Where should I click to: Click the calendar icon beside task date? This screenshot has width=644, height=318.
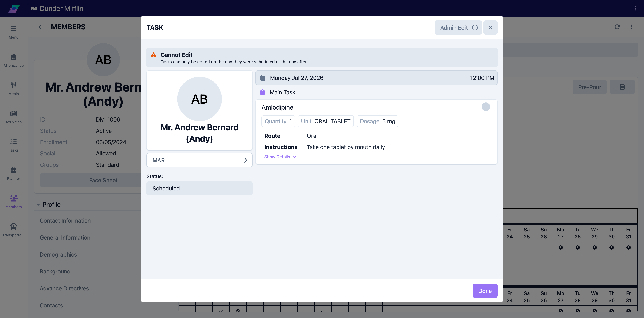[x=263, y=78]
